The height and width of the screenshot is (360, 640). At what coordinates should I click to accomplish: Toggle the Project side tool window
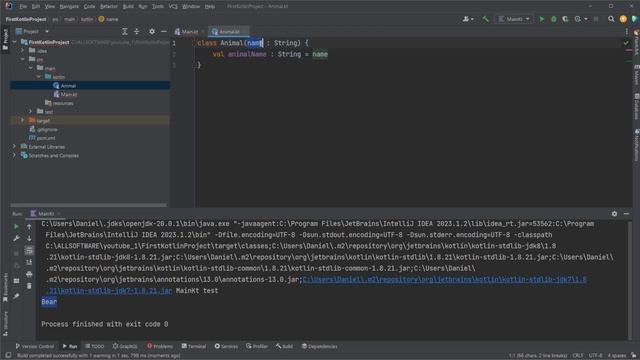pyautogui.click(x=5, y=40)
